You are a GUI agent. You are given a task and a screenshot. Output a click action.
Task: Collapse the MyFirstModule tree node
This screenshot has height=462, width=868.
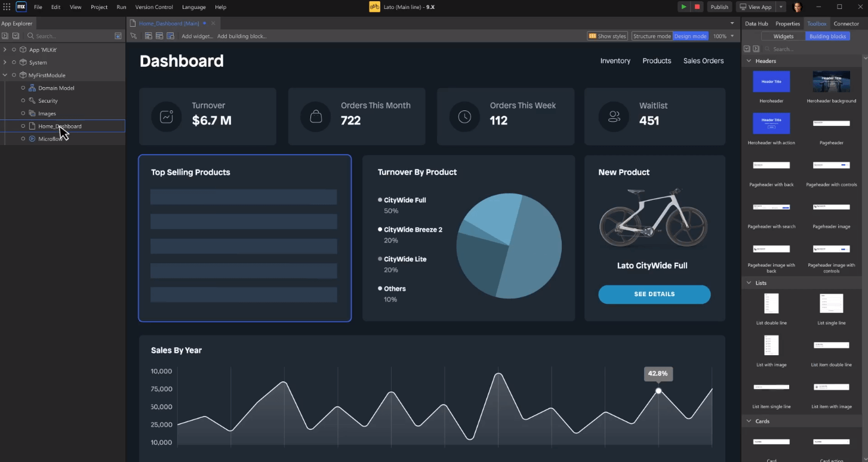5,75
